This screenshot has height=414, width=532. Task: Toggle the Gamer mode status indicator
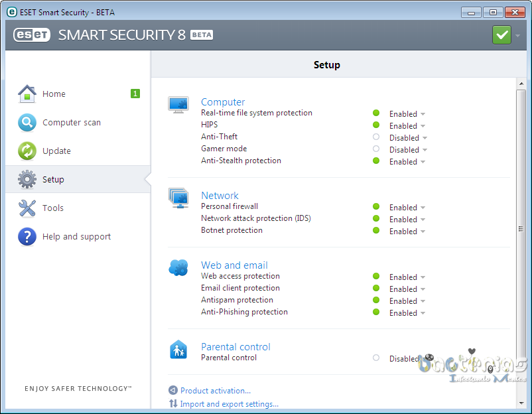click(x=376, y=149)
